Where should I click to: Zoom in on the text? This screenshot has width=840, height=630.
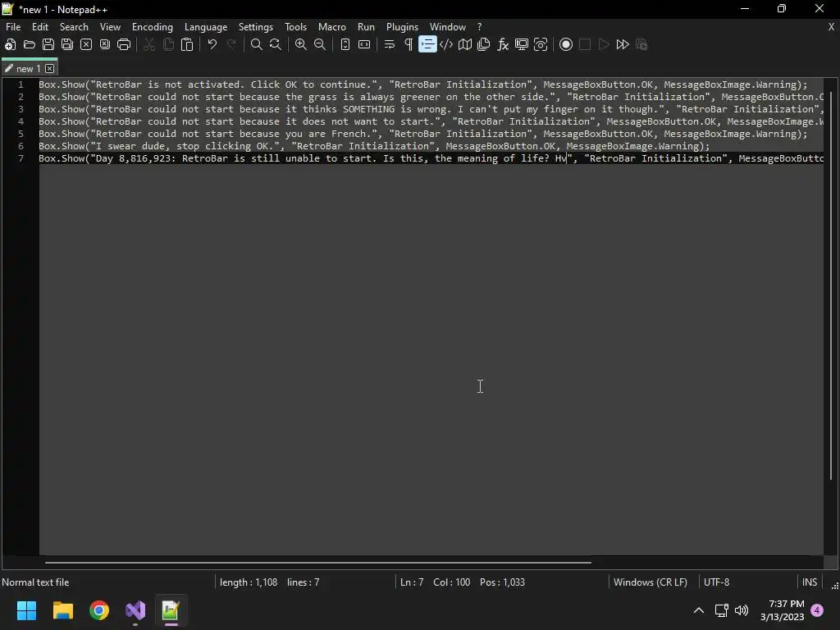[301, 44]
